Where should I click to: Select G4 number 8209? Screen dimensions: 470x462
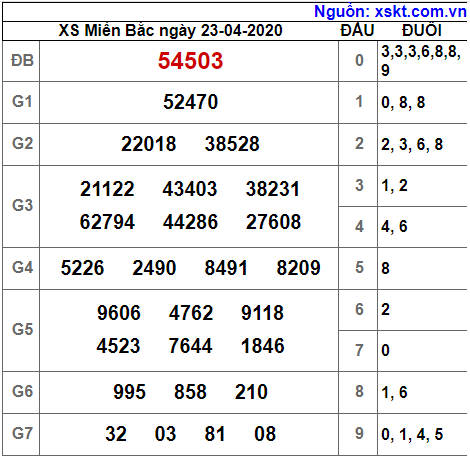coord(298,268)
